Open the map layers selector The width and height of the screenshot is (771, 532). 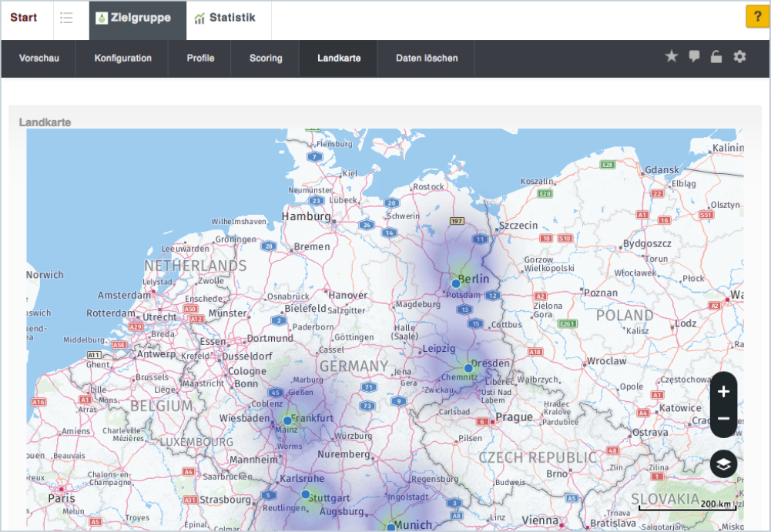[723, 464]
